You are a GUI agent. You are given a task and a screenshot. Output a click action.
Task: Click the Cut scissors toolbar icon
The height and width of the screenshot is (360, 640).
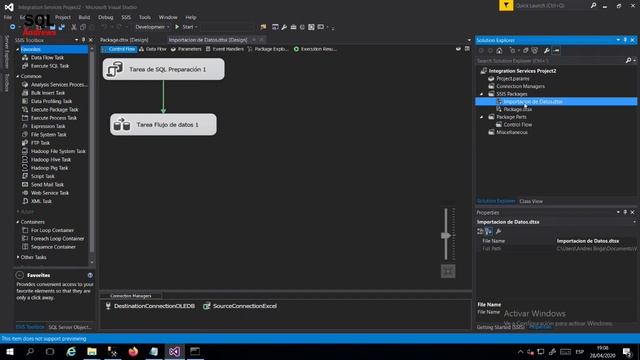(x=74, y=27)
